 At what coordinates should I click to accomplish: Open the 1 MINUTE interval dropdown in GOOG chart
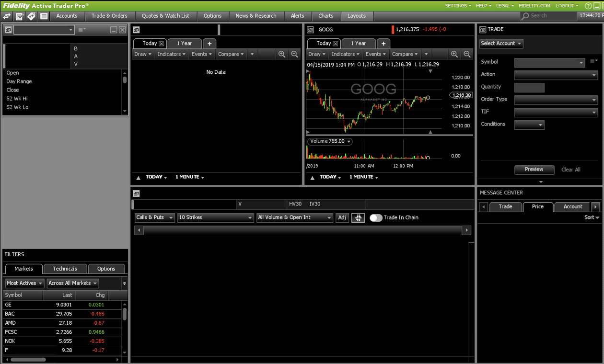(x=363, y=177)
